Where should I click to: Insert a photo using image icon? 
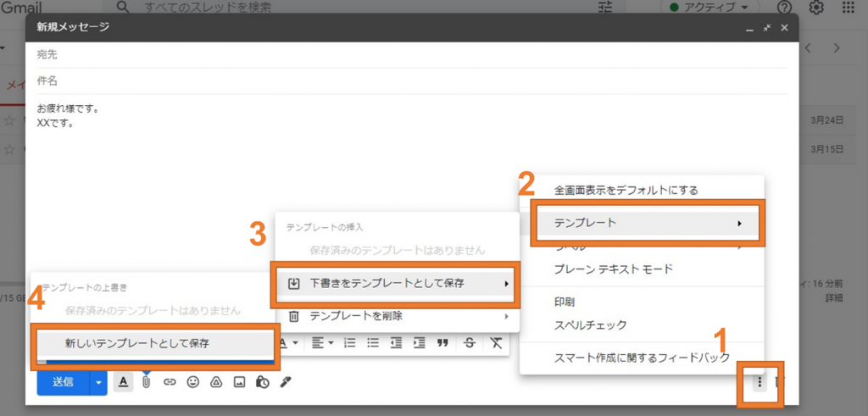pos(239,382)
